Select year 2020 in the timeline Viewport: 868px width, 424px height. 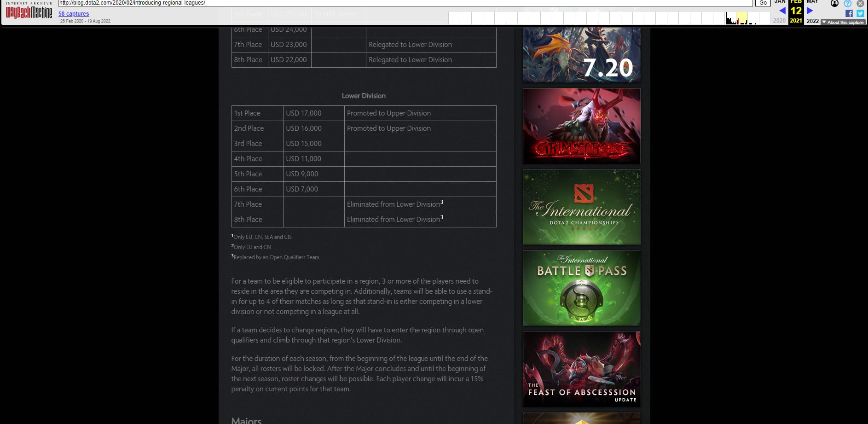[x=779, y=21]
